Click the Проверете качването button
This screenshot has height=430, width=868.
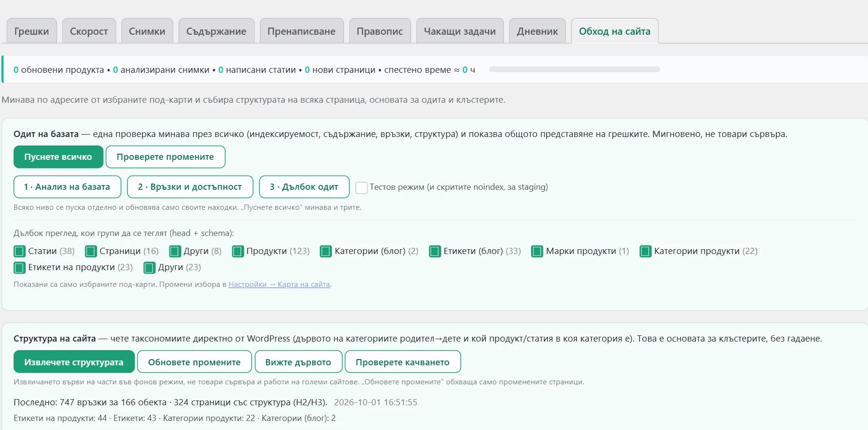[403, 362]
